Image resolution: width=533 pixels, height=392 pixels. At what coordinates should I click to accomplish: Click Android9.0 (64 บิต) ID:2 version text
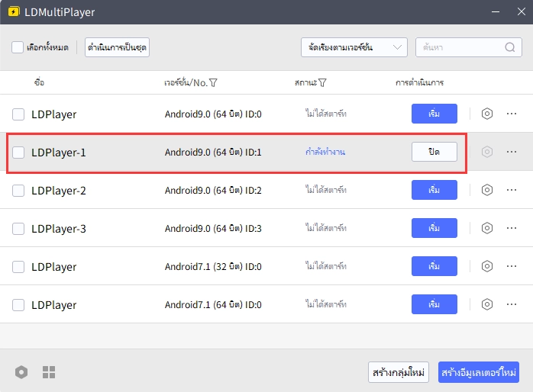coord(213,190)
